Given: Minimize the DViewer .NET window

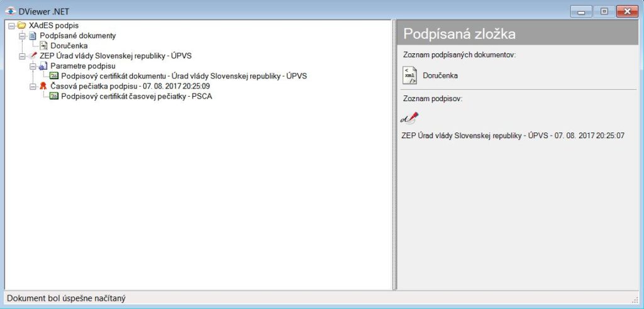Looking at the screenshot, I should [x=580, y=11].
